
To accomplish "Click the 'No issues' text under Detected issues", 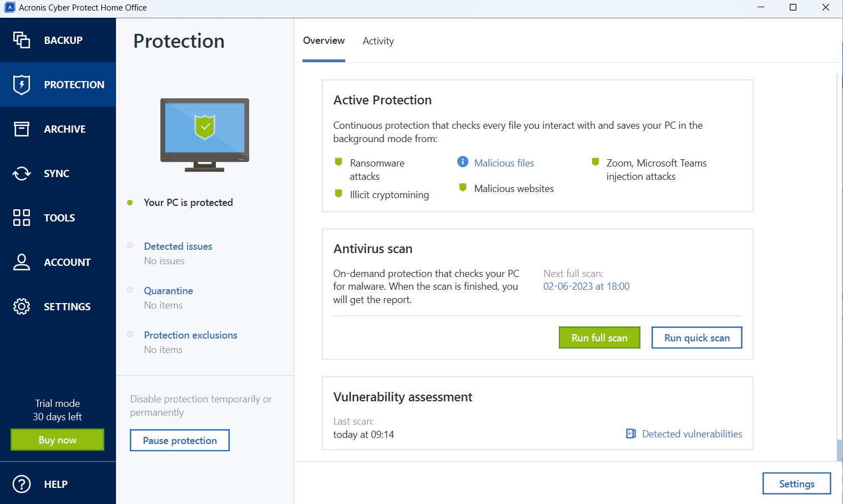I will (x=164, y=260).
